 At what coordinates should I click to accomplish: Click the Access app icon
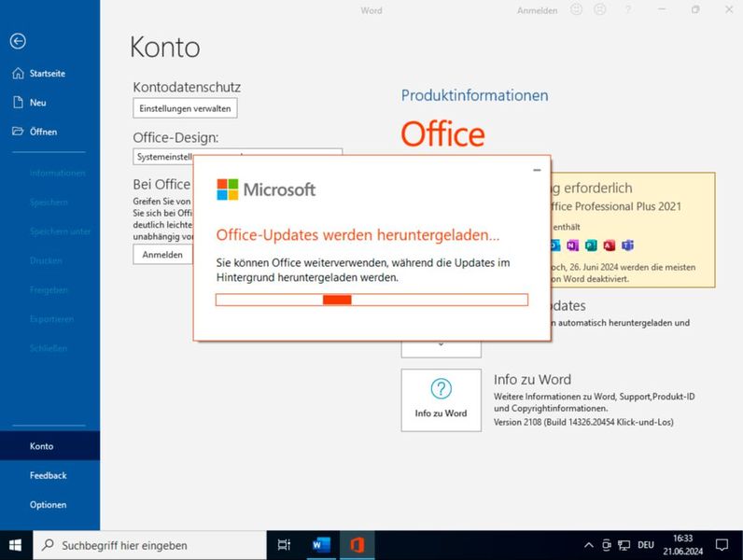[610, 245]
